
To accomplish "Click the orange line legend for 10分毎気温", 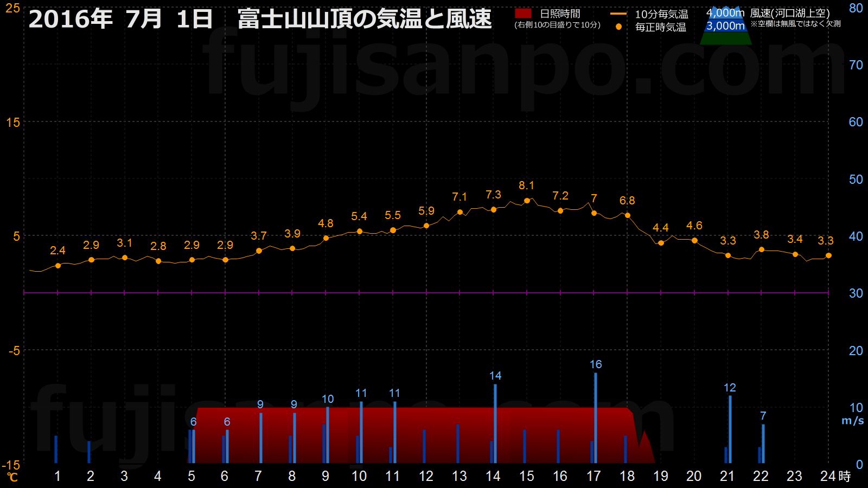I will 618,14.
